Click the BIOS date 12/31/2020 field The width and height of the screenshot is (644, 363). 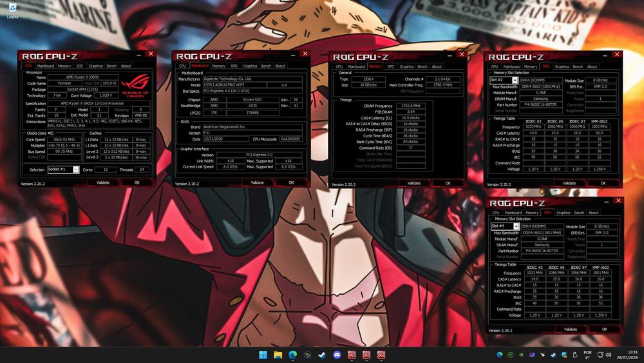coord(225,139)
